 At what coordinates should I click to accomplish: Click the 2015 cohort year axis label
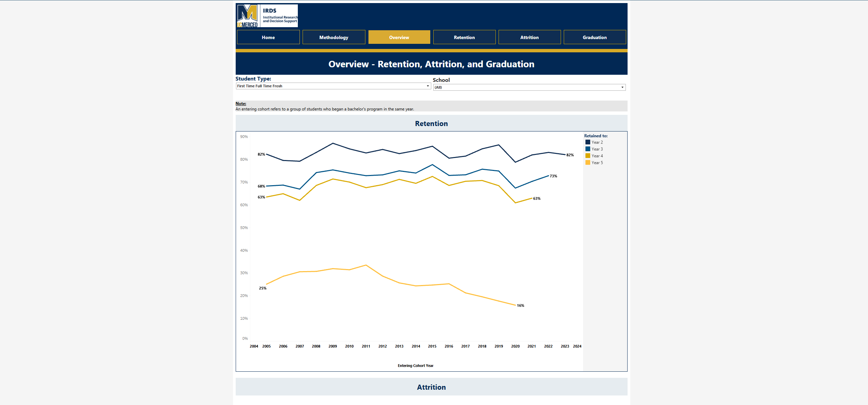tap(432, 346)
